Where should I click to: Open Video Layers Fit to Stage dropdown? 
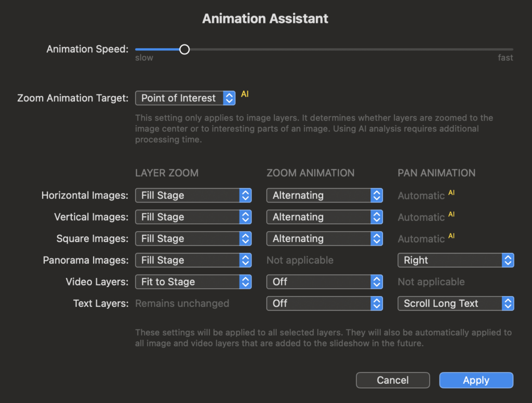click(193, 282)
